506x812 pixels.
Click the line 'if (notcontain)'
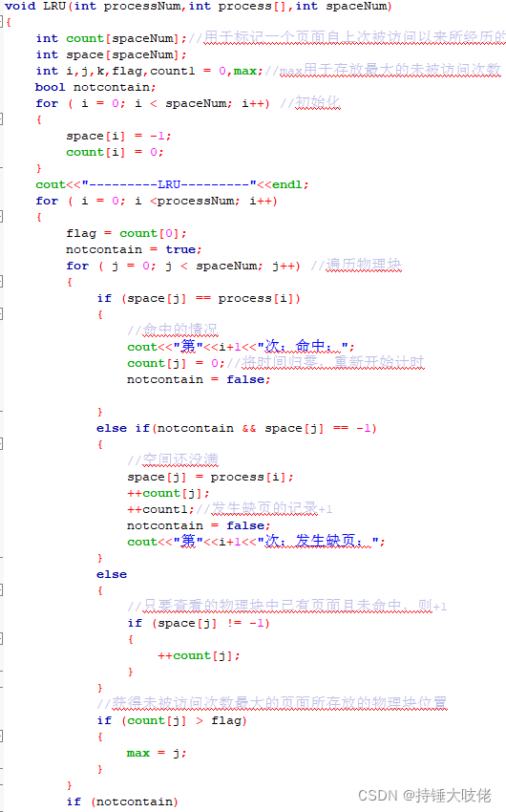point(122,801)
